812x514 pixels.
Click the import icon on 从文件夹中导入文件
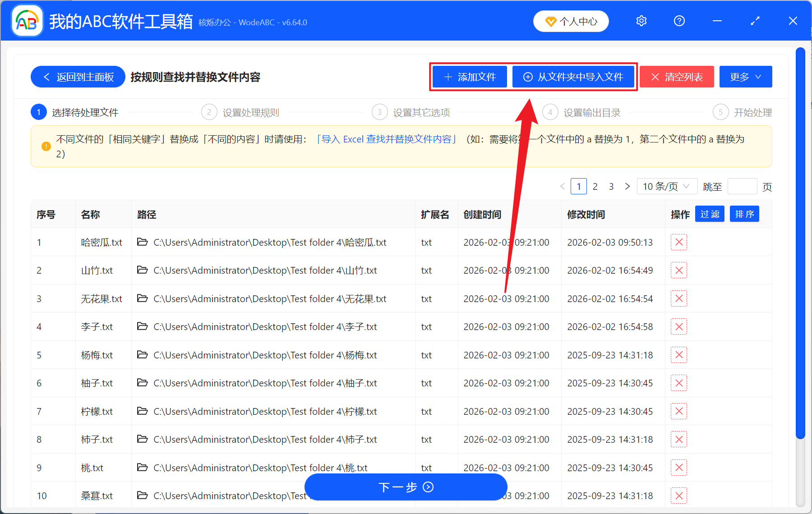pos(527,77)
